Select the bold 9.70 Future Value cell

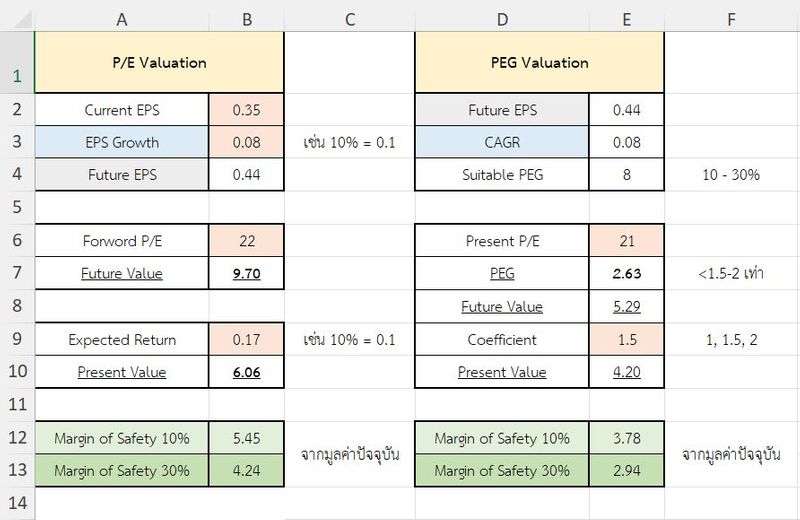click(247, 273)
